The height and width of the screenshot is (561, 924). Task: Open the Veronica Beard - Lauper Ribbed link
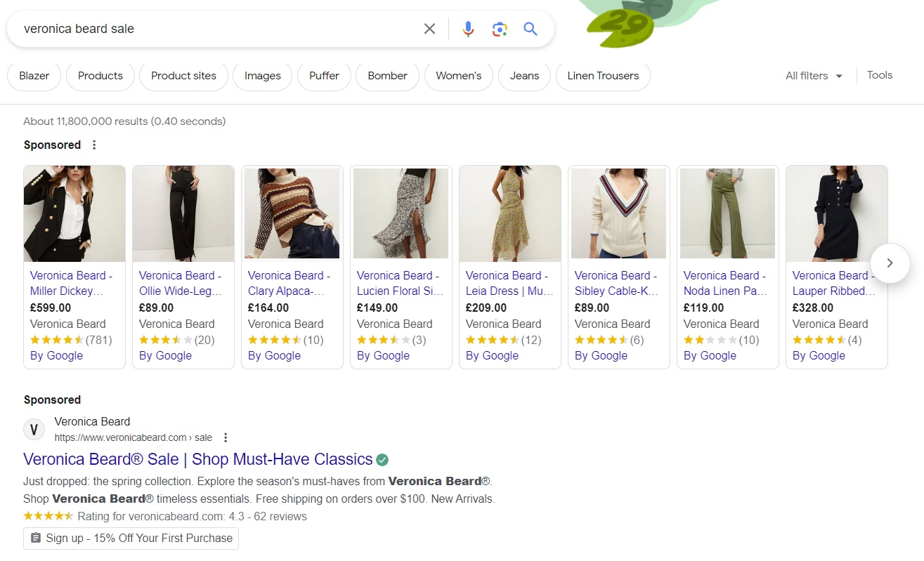pos(834,283)
